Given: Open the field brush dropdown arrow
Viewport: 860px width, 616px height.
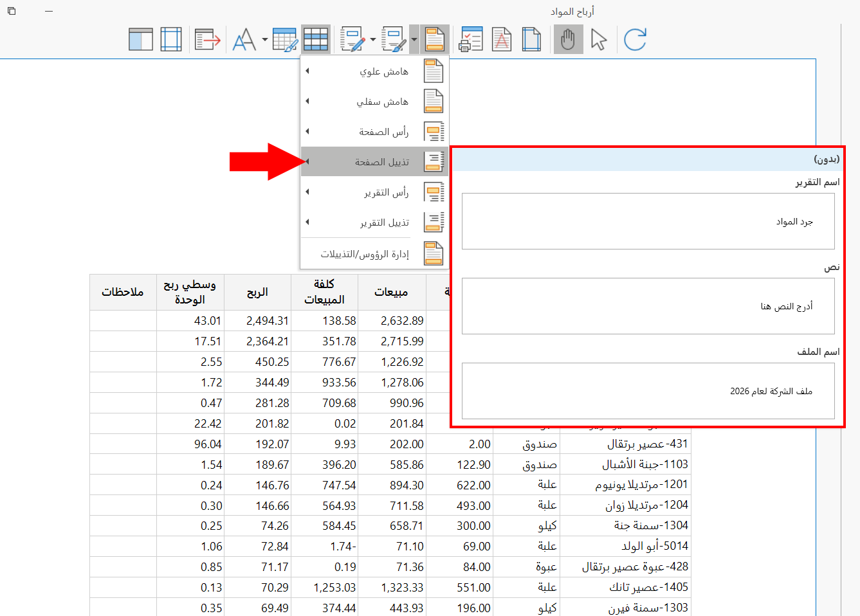Looking at the screenshot, I should (x=414, y=39).
